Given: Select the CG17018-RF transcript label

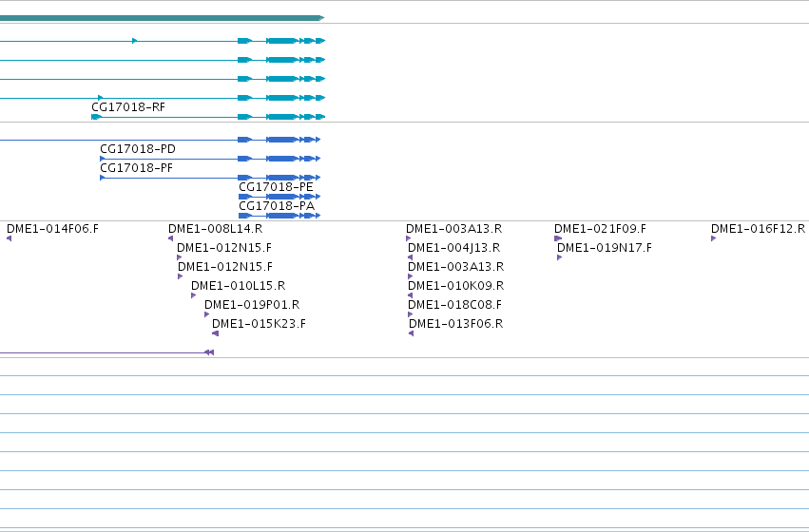Looking at the screenshot, I should (128, 107).
